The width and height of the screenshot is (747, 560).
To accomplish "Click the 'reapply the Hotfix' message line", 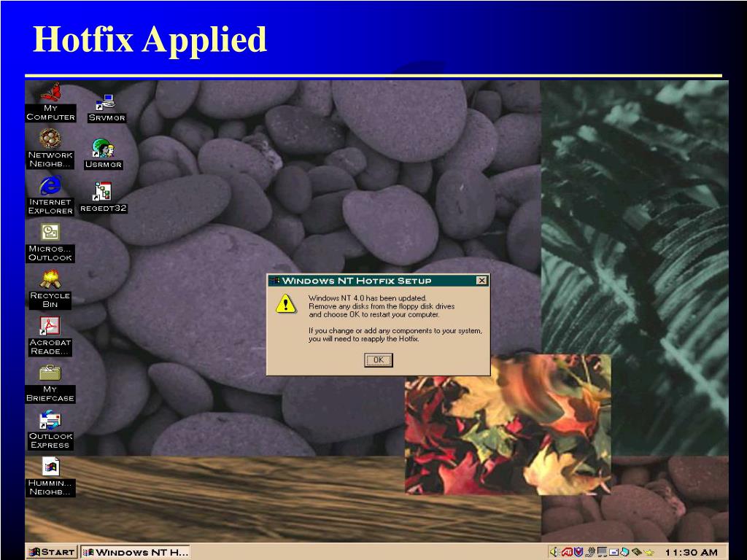I will 363,339.
